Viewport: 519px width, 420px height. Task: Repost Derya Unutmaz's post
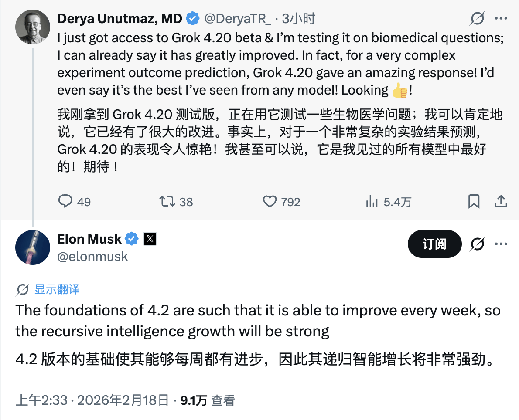(167, 201)
